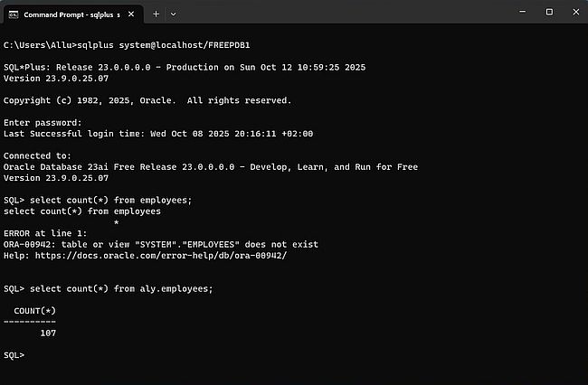Expand the new tab profile dropdown
Screen dimensions: 588x385
[x=173, y=13]
